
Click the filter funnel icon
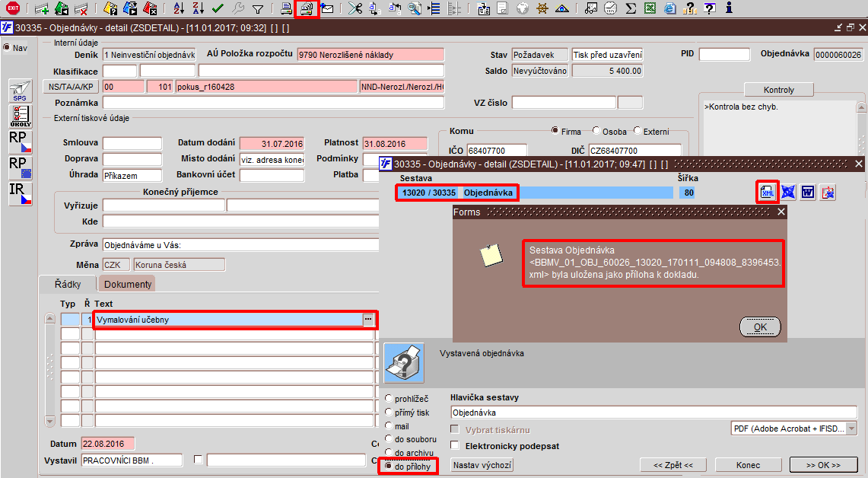tap(257, 9)
